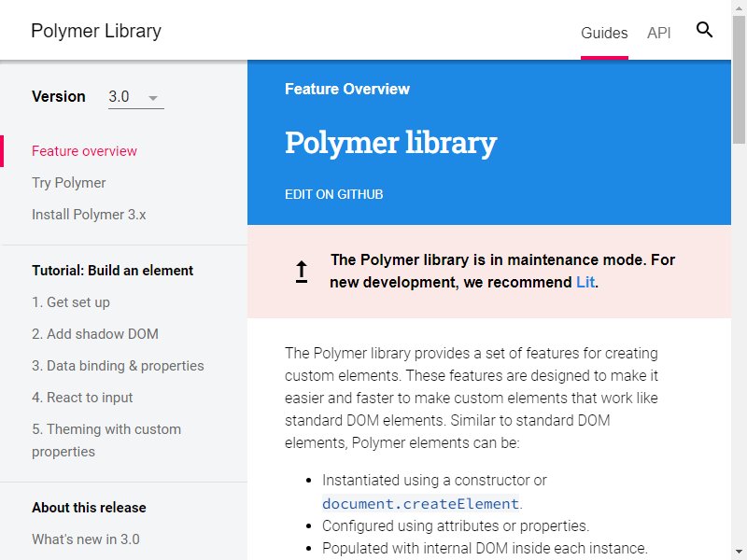
Task: Open 4. React to input
Action: (x=82, y=398)
